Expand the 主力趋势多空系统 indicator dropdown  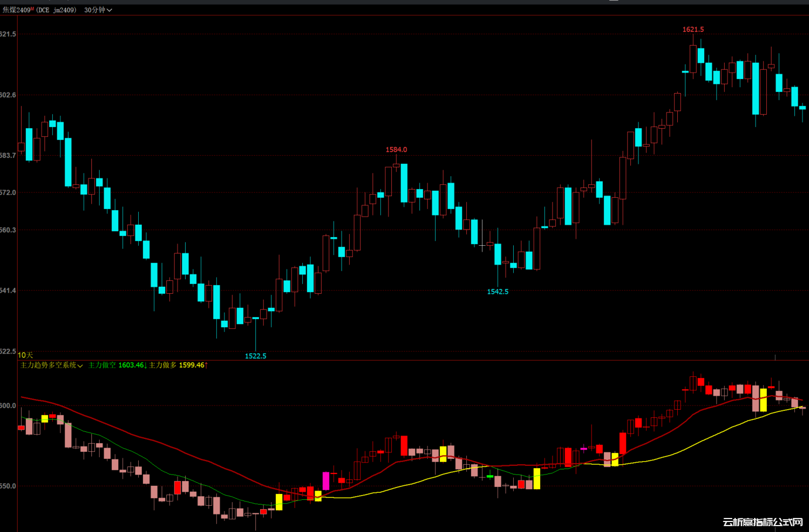coord(52,365)
